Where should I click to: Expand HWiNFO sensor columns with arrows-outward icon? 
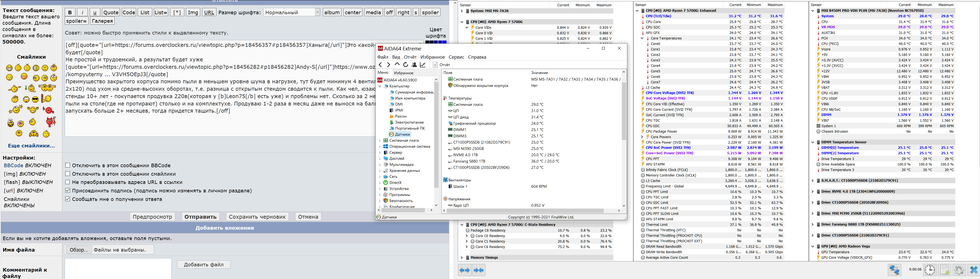point(465,270)
